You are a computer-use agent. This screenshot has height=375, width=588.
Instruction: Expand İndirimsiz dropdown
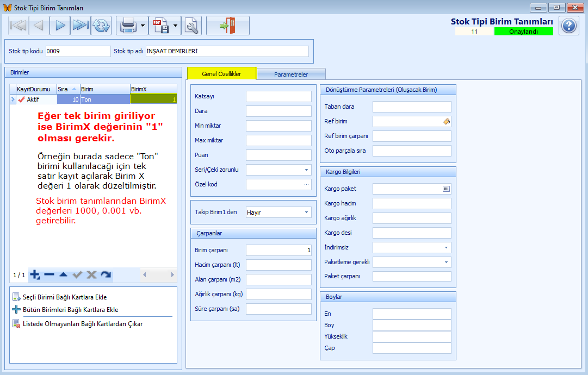[446, 248]
